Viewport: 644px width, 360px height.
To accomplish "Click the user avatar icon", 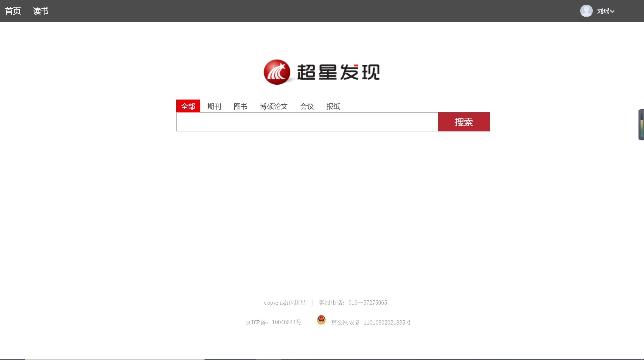I will (586, 11).
